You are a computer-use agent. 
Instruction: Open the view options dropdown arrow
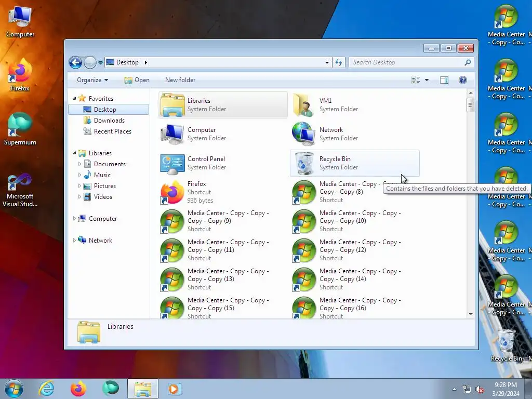(x=427, y=80)
